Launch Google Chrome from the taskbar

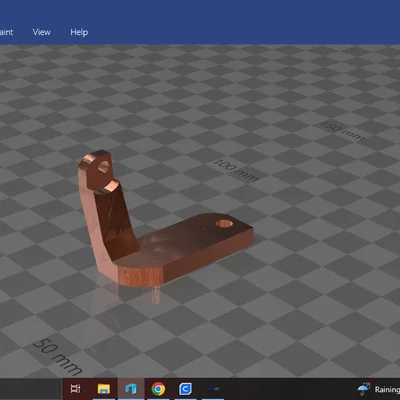point(158,389)
